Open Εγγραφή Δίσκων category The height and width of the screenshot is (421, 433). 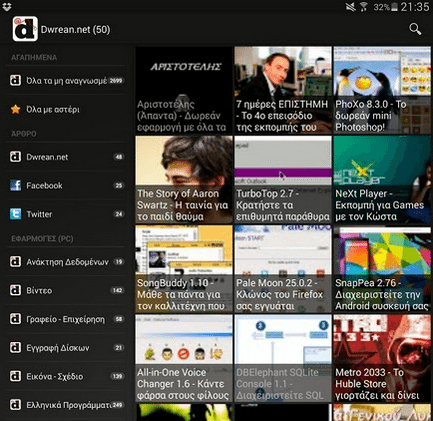[65, 348]
